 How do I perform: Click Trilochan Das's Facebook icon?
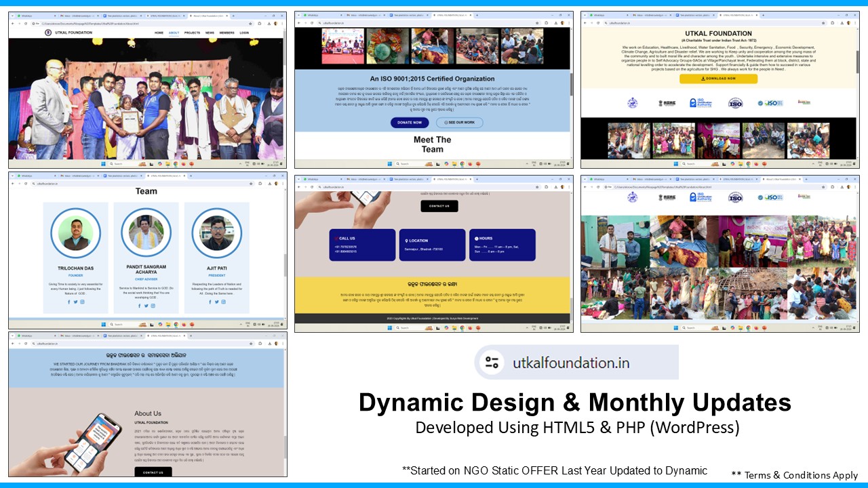click(68, 302)
